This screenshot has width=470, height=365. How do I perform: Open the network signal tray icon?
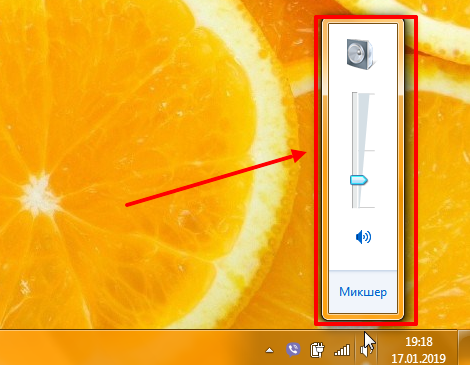pos(342,350)
